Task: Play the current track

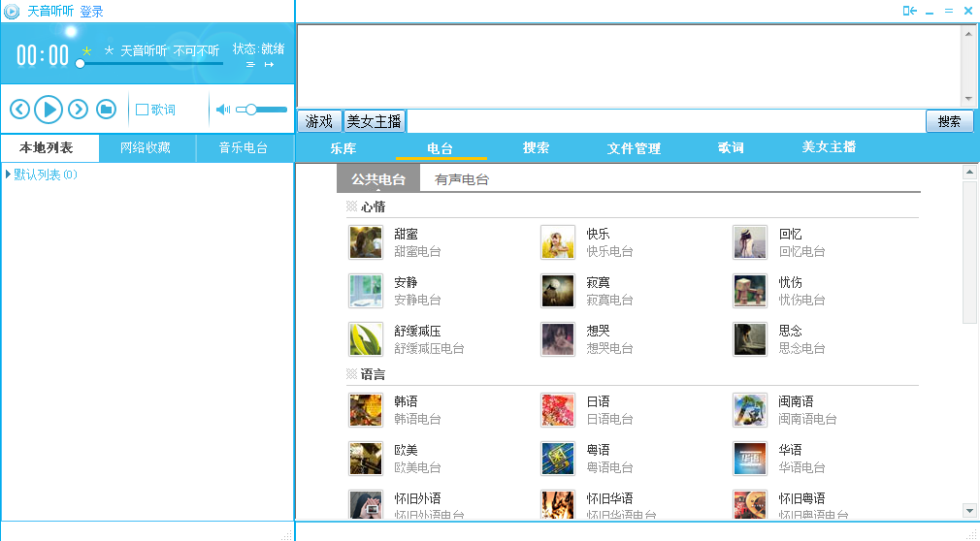Action: [x=49, y=110]
